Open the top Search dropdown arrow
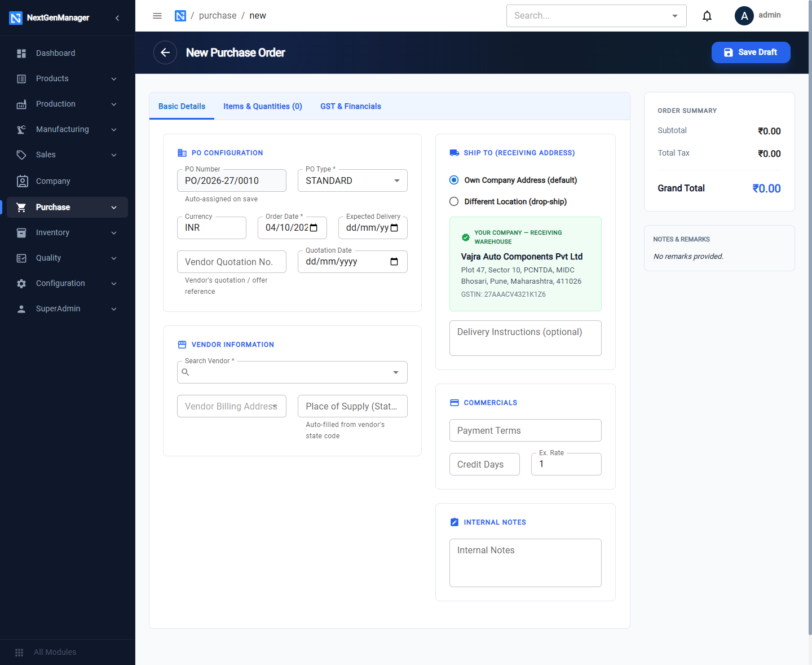 click(675, 16)
